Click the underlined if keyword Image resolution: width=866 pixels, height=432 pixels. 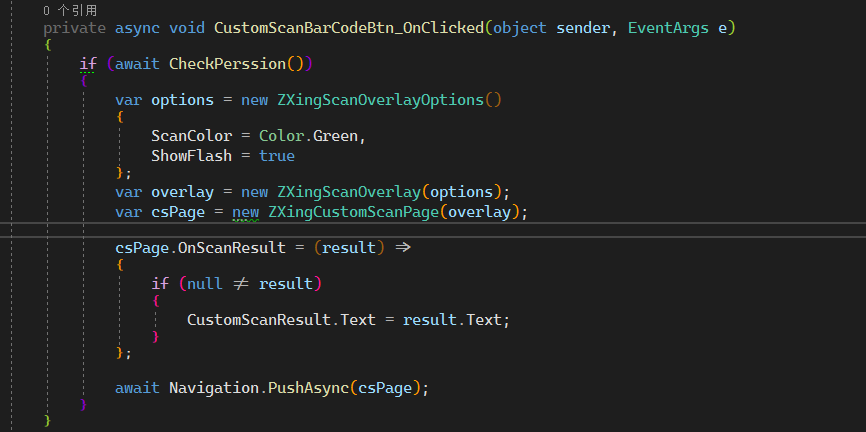pos(88,64)
